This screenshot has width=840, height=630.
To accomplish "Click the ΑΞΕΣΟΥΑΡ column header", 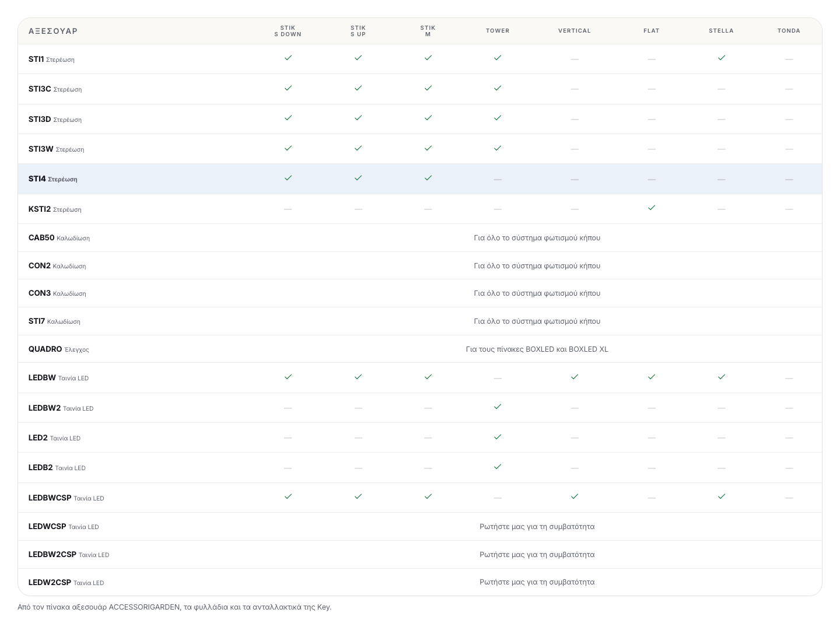I will click(x=53, y=31).
